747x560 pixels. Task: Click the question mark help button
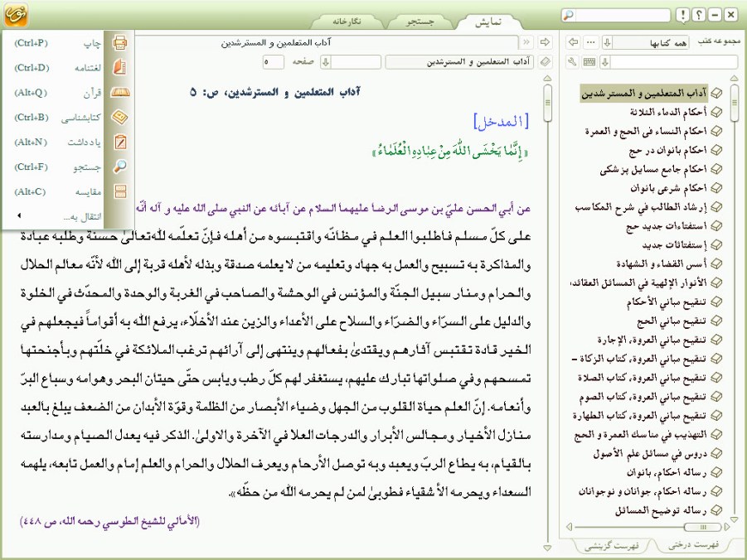pos(698,15)
